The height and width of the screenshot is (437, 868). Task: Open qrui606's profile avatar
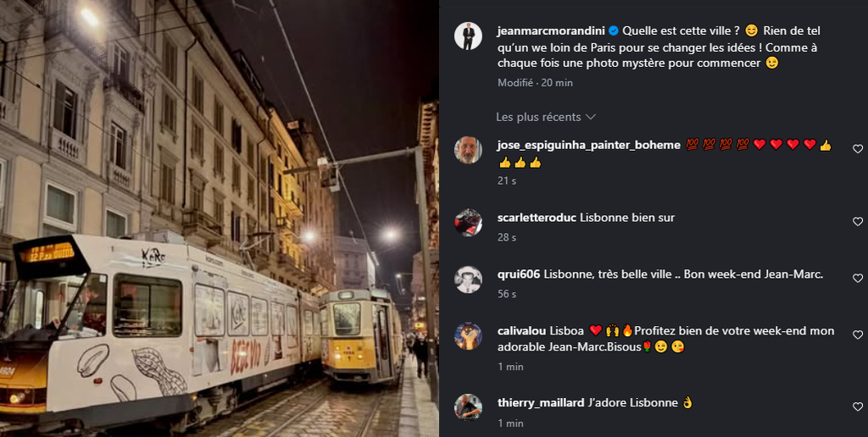point(468,279)
